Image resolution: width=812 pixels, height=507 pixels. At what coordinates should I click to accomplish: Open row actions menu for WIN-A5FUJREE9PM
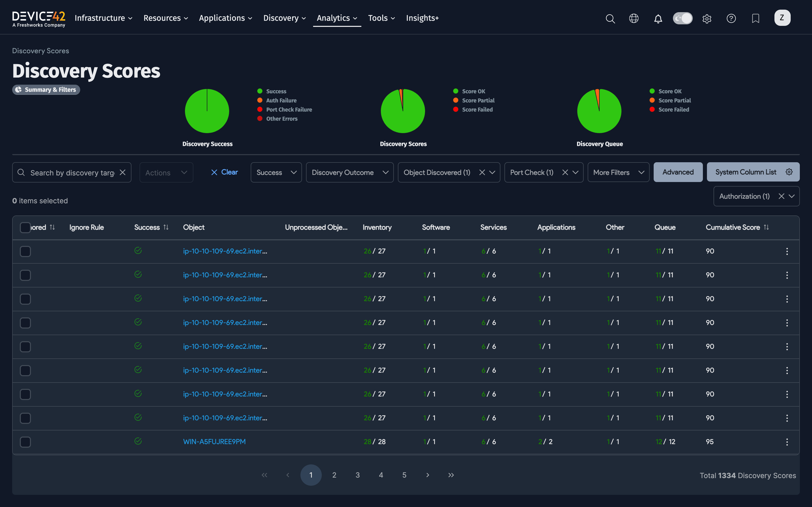787,442
